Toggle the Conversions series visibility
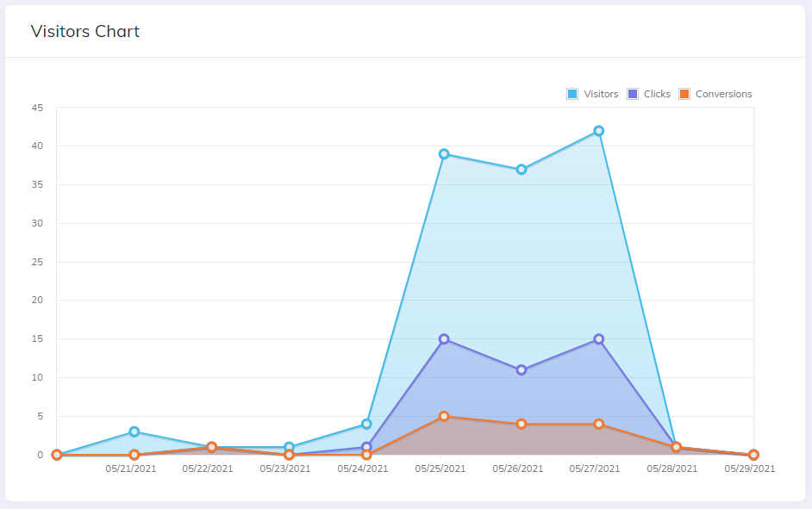The image size is (812, 509). point(722,94)
